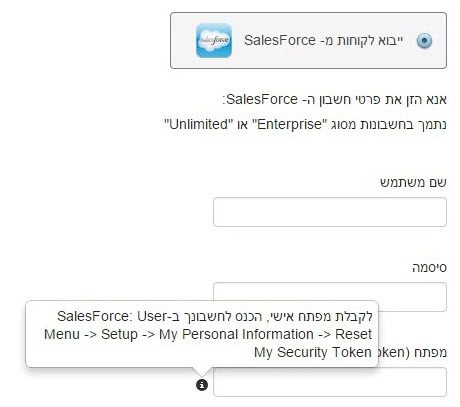Click the שם משתמש field label

[413, 183]
